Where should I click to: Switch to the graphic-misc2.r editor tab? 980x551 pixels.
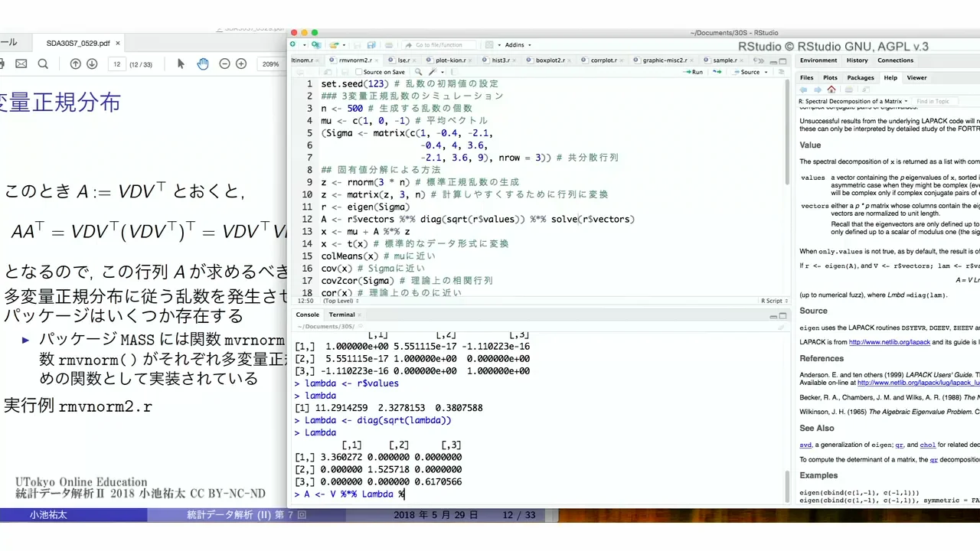coord(665,60)
